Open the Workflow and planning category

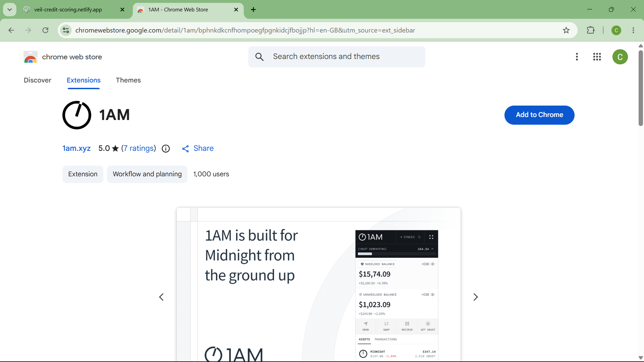147,174
